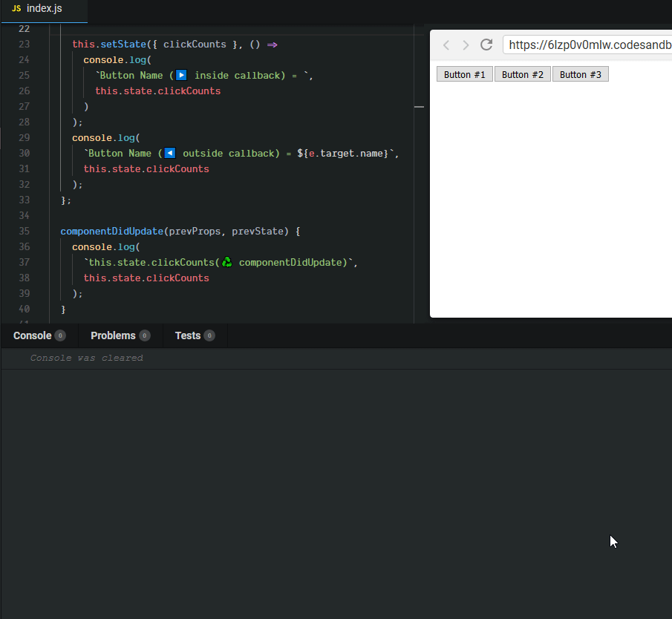Refresh the sandbox preview
The height and width of the screenshot is (619, 672).
[486, 45]
